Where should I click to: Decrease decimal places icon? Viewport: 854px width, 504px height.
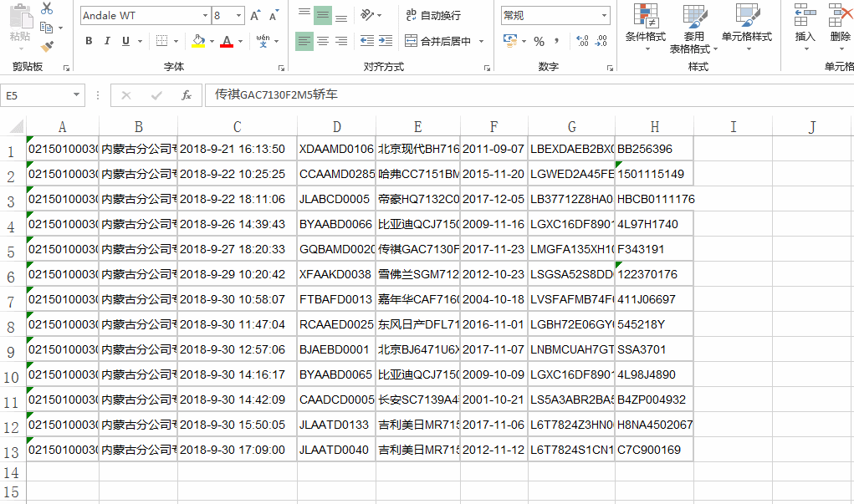pos(601,41)
